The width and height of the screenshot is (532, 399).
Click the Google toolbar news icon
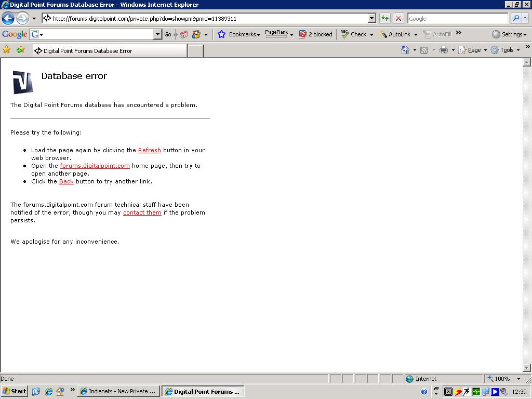pyautogui.click(x=184, y=34)
